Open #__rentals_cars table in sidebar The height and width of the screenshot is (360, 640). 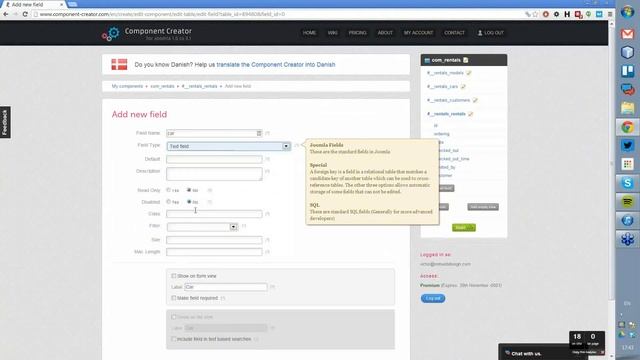coord(442,87)
